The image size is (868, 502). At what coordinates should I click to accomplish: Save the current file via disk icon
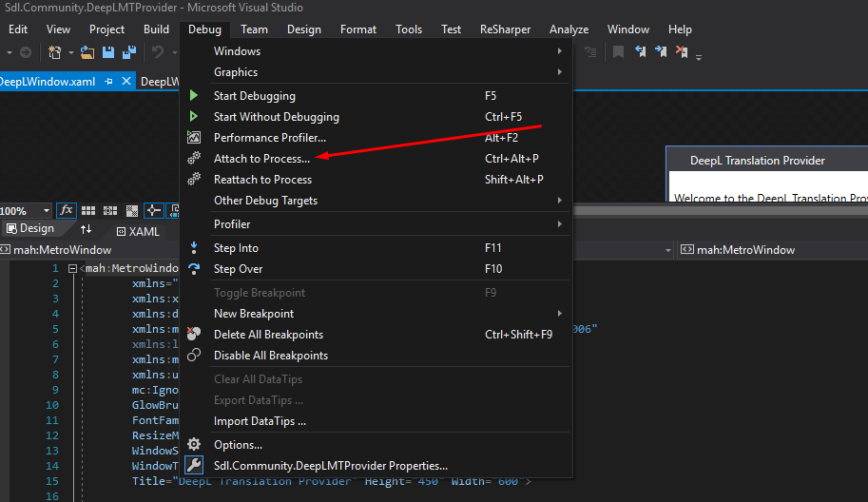coord(108,52)
